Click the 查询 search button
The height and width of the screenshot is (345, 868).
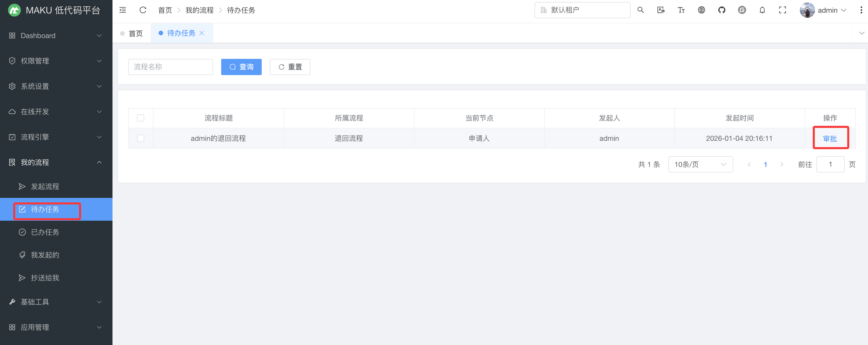point(241,67)
